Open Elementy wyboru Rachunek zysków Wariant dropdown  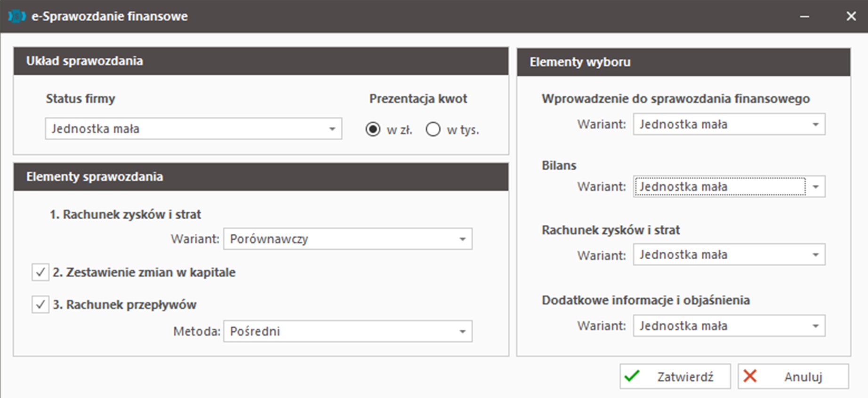coord(815,255)
